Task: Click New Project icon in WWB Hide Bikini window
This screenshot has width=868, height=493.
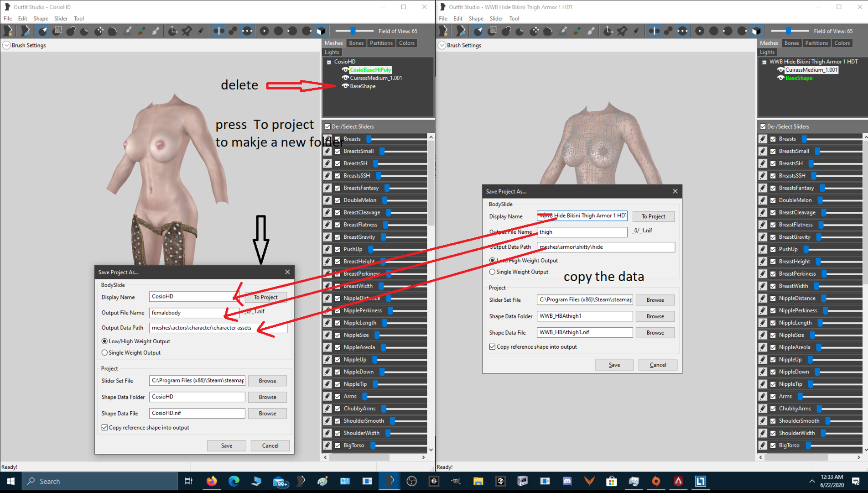Action: pyautogui.click(x=444, y=31)
